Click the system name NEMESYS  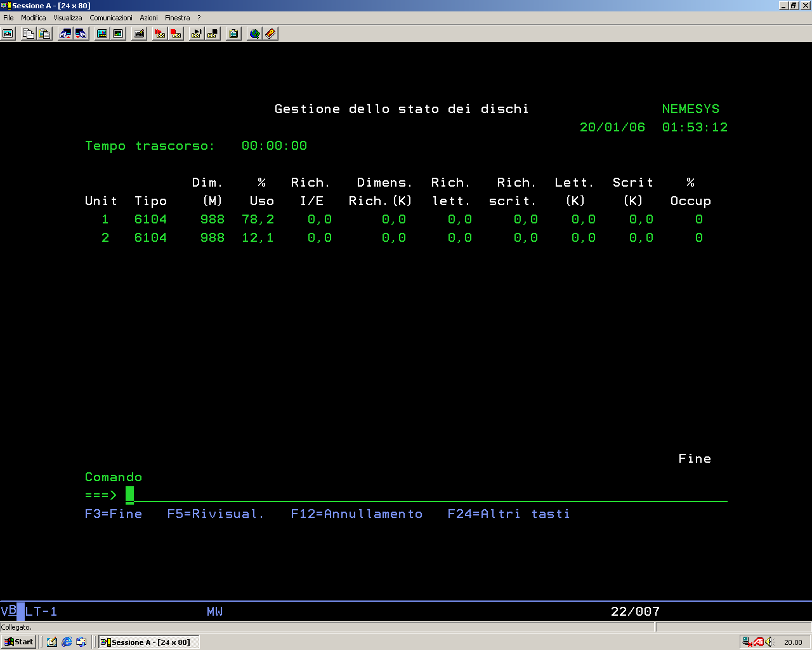(691, 109)
